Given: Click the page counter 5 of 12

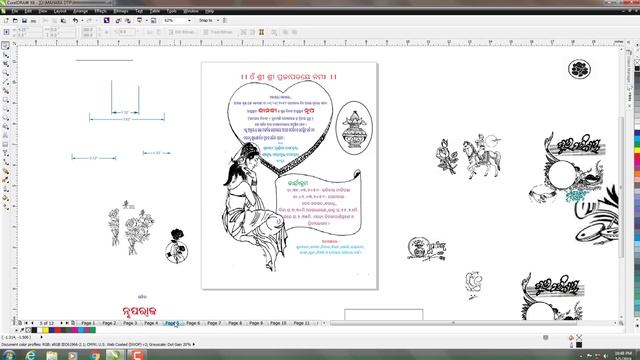Looking at the screenshot, I should point(47,323).
